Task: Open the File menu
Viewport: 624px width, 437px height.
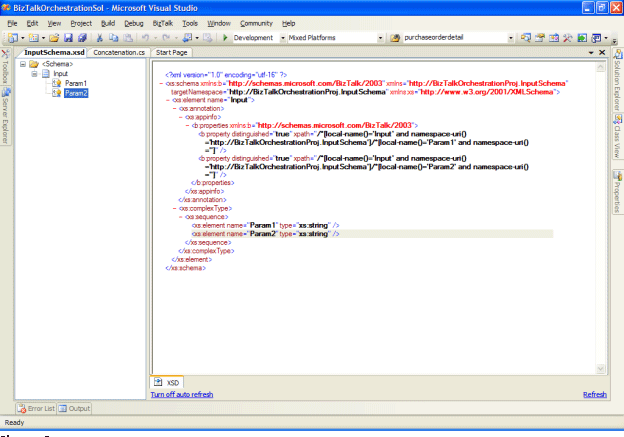Action: point(12,23)
